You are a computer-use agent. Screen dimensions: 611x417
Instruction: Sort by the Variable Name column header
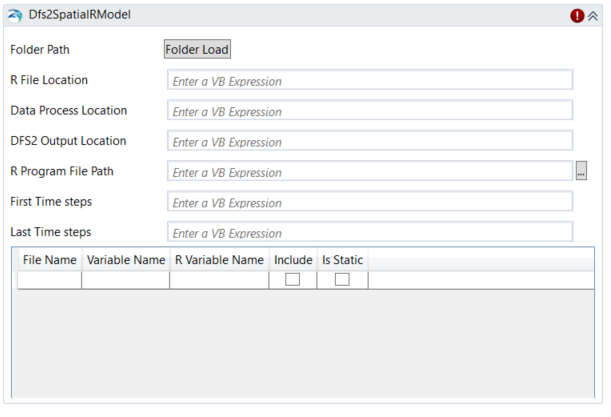126,260
